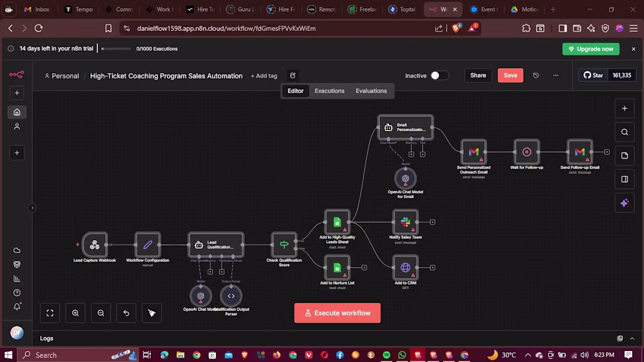
Task: Open Send Personalized Outreach Email node
Action: 474,152
